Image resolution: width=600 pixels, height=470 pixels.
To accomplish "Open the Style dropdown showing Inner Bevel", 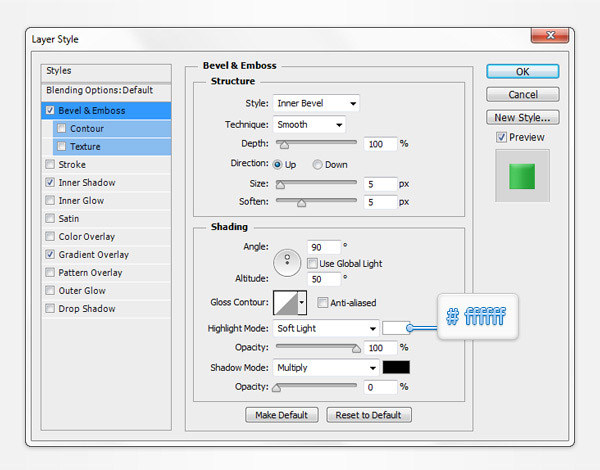I will (x=316, y=103).
